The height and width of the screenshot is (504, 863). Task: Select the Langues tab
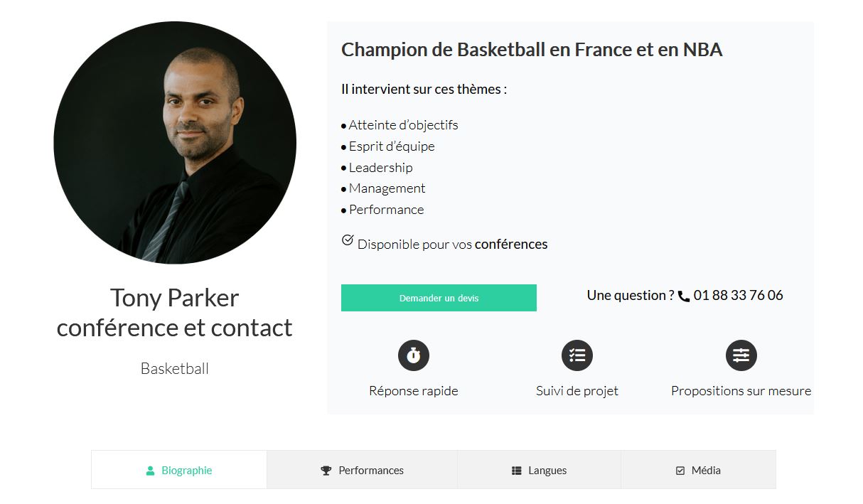point(547,471)
